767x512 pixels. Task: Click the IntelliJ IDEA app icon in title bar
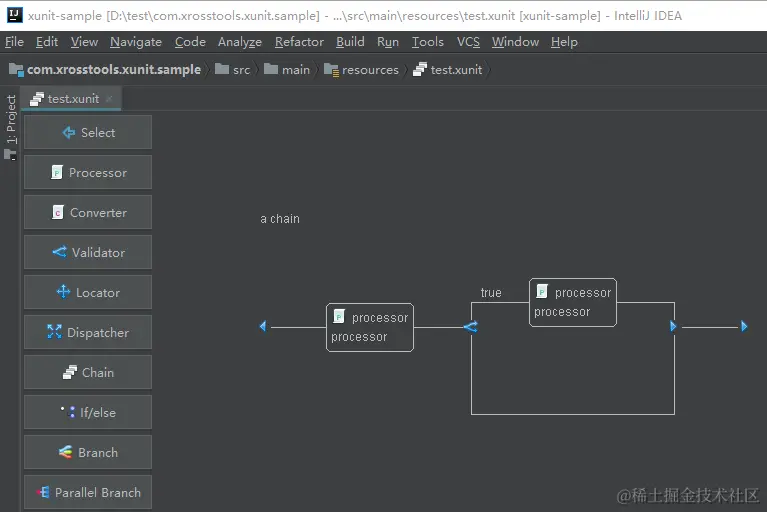[15, 15]
